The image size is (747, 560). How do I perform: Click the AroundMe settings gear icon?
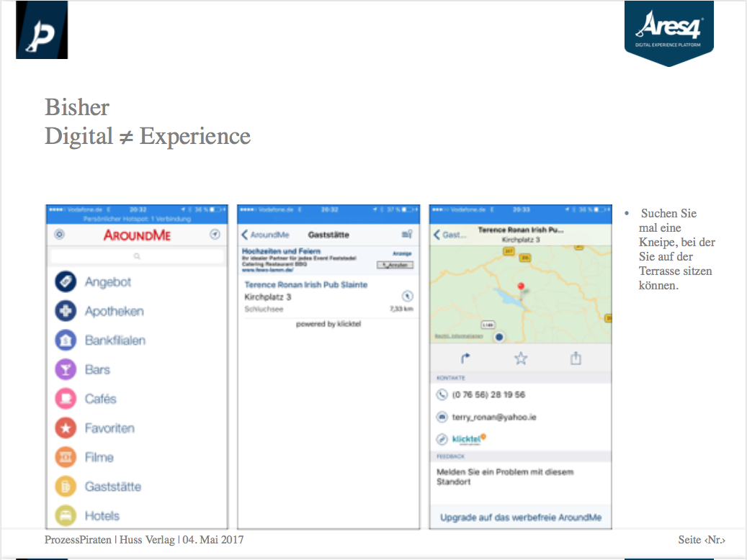[60, 234]
